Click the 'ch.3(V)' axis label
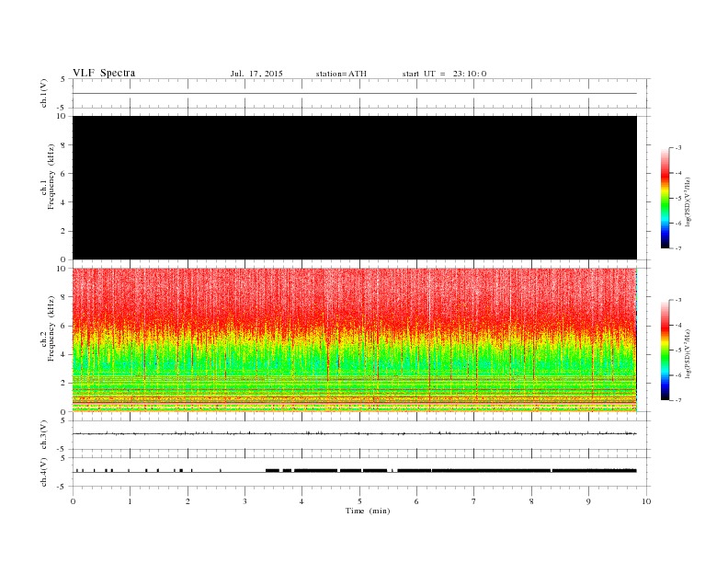The height and width of the screenshot is (563, 728). 44,434
